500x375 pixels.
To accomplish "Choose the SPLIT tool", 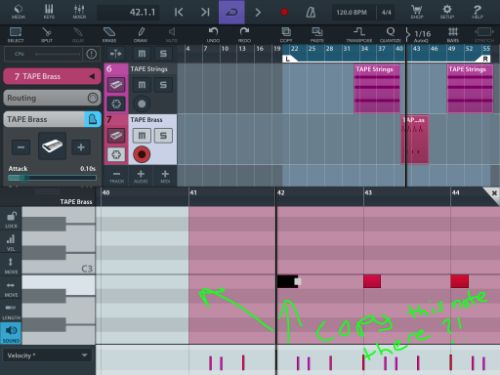I will 47,35.
